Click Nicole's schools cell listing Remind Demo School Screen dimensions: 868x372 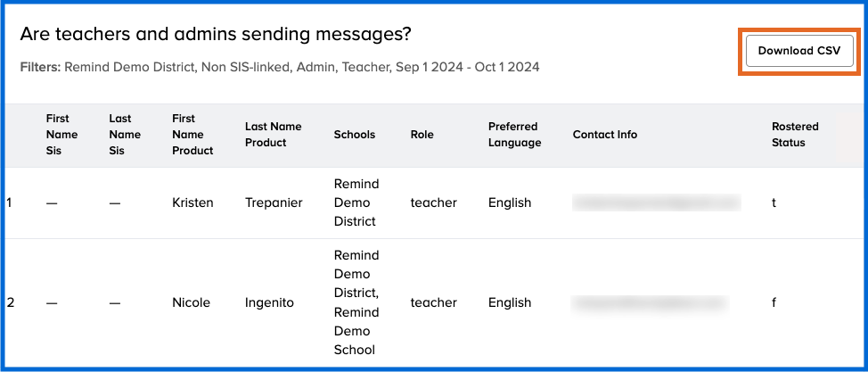coord(356,303)
